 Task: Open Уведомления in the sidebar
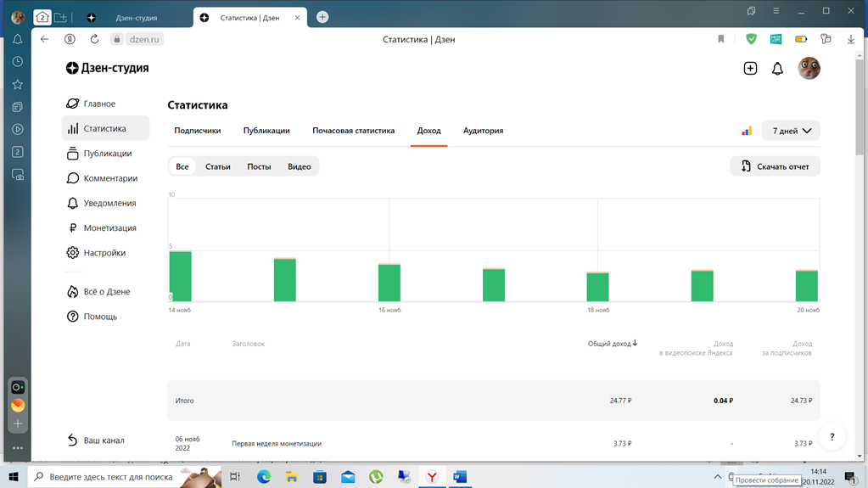(101, 204)
